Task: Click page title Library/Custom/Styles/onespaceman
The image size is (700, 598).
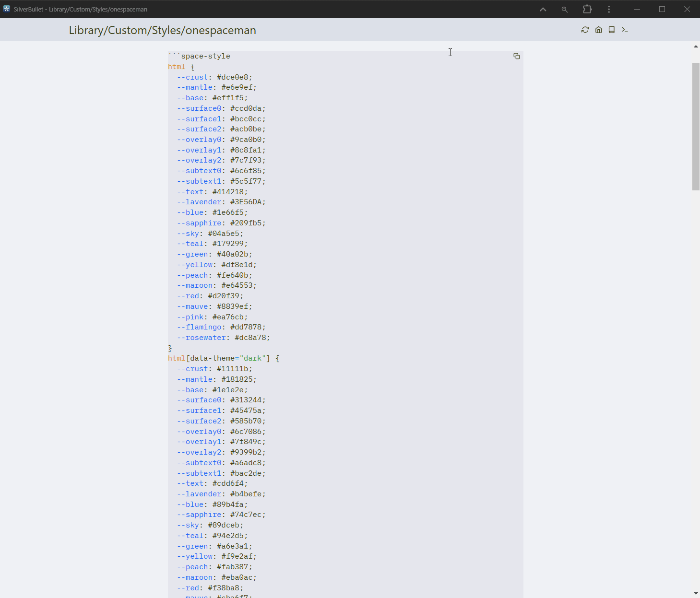Action: tap(163, 30)
